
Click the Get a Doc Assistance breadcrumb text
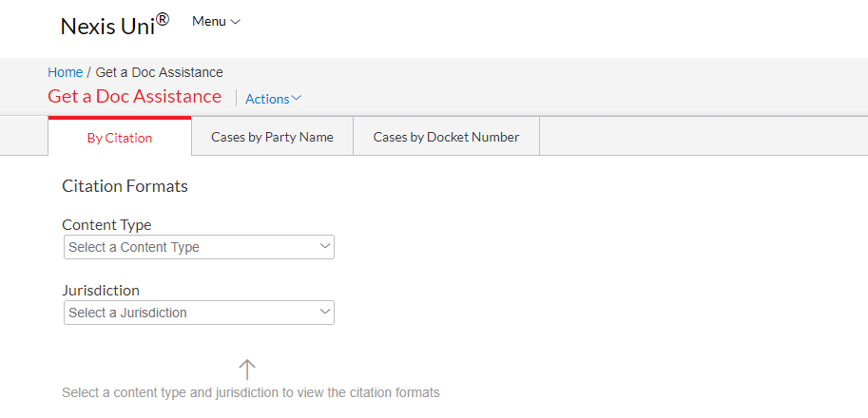pos(160,72)
